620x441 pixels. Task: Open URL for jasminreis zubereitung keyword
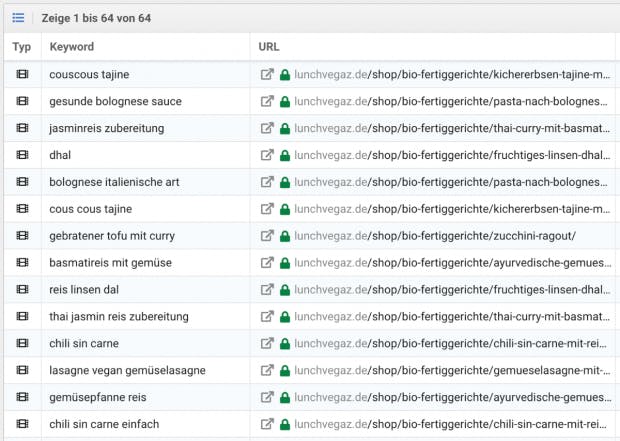(x=452, y=128)
